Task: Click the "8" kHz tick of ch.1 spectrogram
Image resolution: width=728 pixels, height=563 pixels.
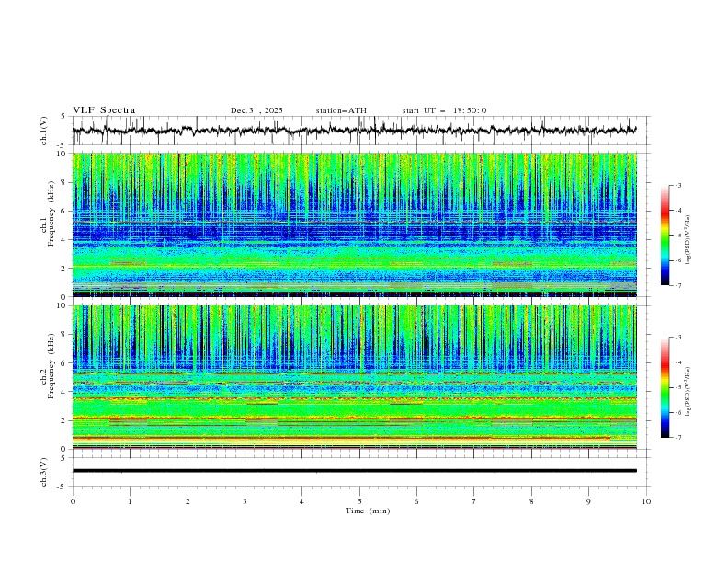Action: pos(65,182)
